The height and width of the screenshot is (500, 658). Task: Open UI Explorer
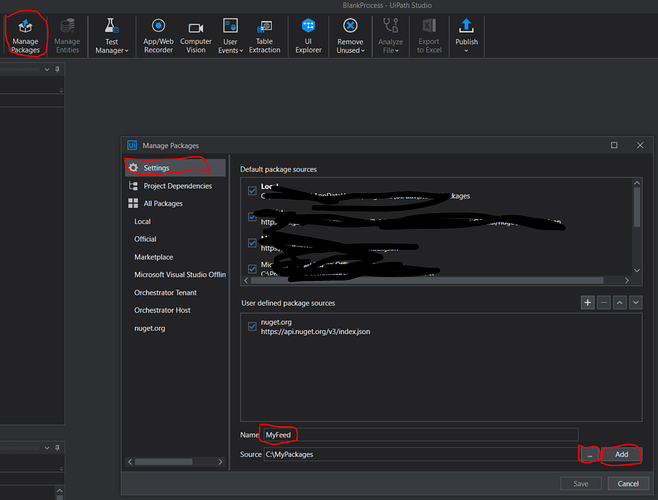308,36
